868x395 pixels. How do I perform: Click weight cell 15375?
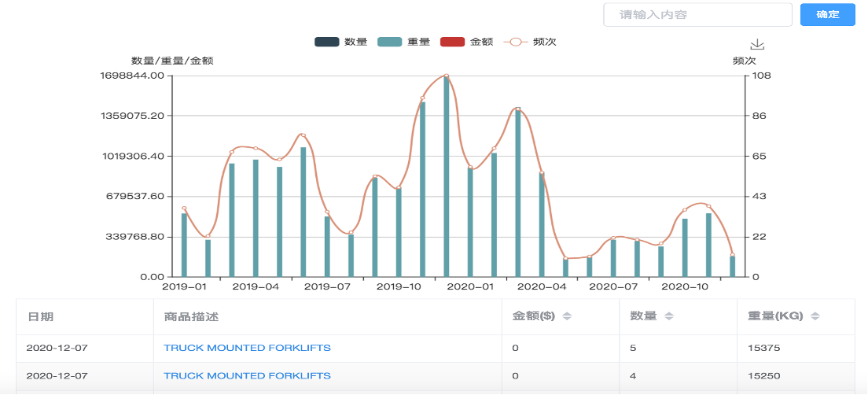(x=763, y=348)
